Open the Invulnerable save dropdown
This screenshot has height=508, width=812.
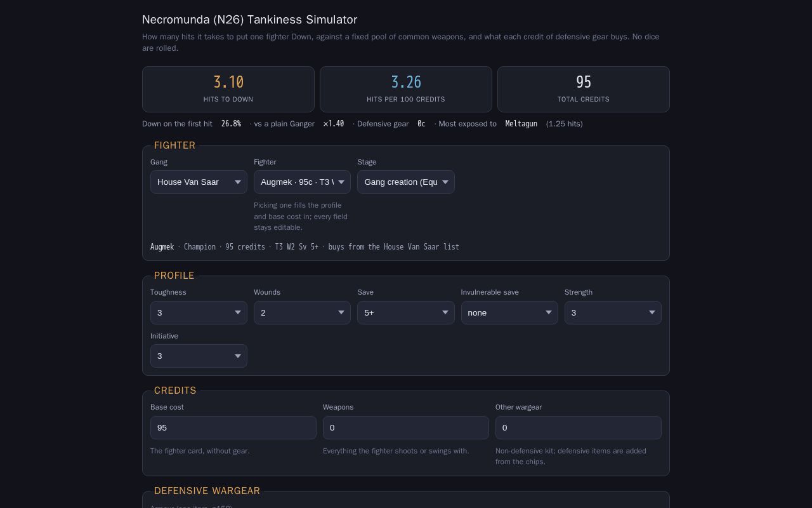click(x=509, y=312)
